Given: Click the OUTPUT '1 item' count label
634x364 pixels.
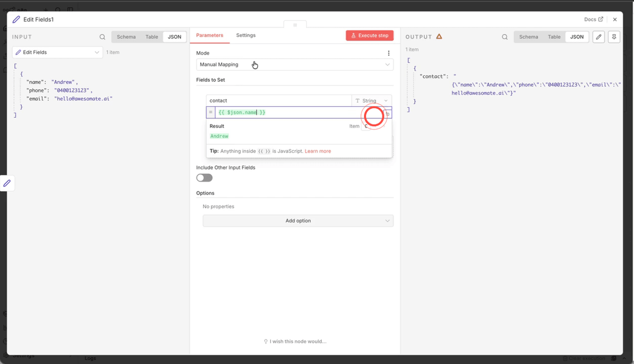Looking at the screenshot, I should [x=412, y=50].
